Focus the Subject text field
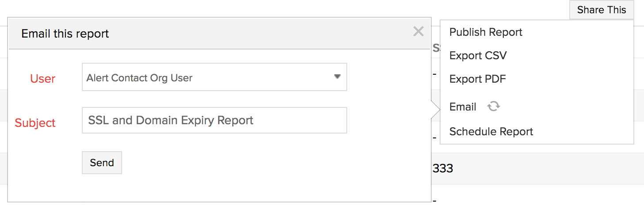This screenshot has height=206, width=644. click(x=214, y=120)
